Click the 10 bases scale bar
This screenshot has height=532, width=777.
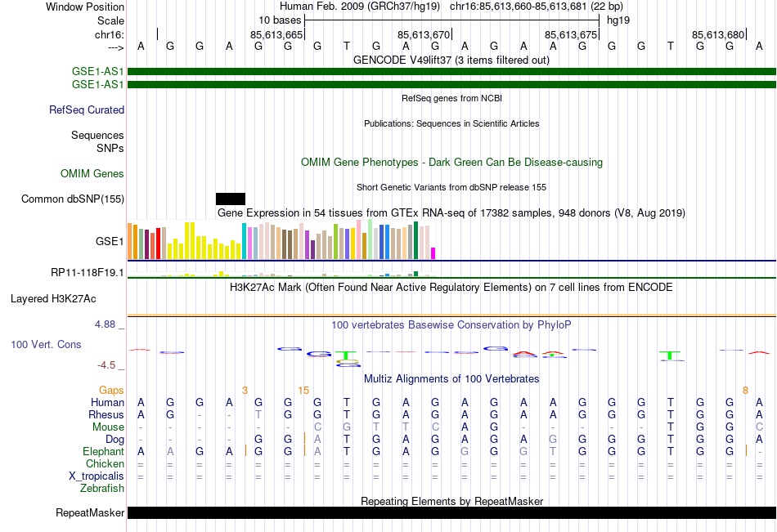452,20
